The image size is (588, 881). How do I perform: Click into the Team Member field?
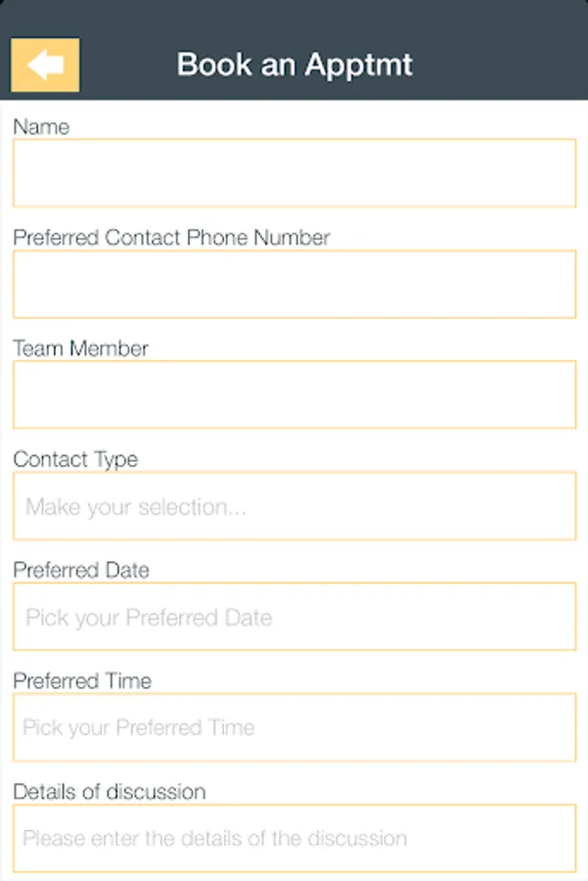pos(294,395)
